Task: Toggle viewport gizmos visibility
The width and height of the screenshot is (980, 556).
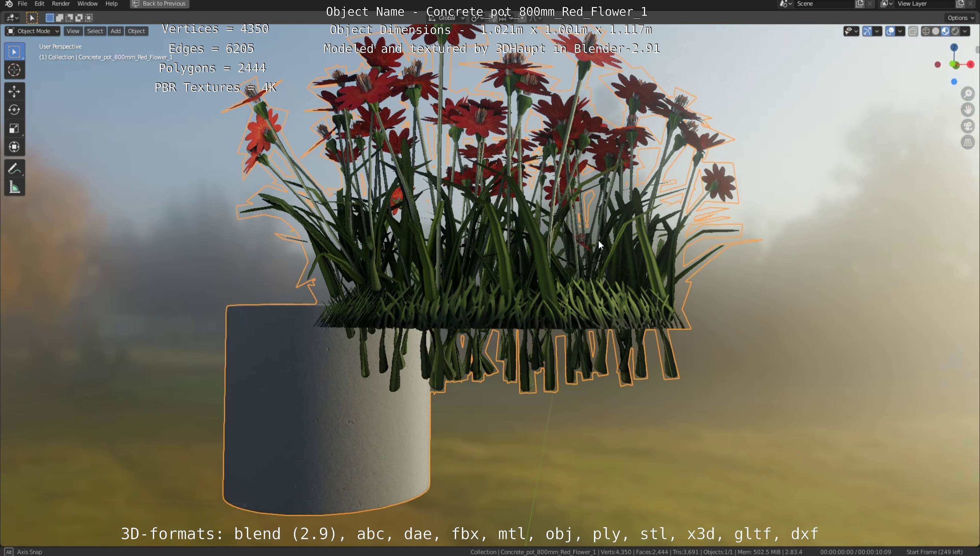Action: (x=867, y=31)
